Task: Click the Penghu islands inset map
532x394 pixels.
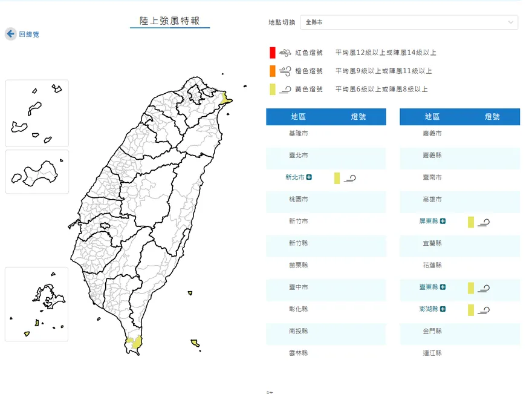Action: click(37, 304)
